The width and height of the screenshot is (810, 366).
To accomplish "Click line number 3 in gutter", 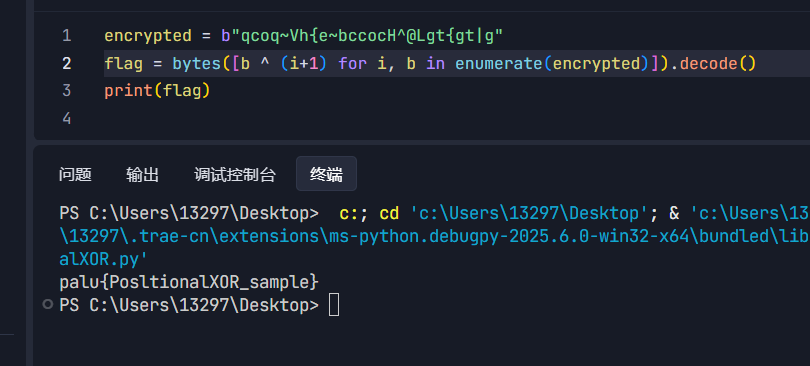I will [x=66, y=91].
